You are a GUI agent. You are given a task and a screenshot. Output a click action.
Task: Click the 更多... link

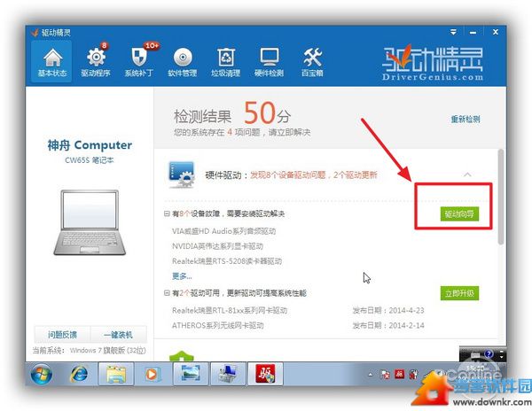click(x=182, y=276)
